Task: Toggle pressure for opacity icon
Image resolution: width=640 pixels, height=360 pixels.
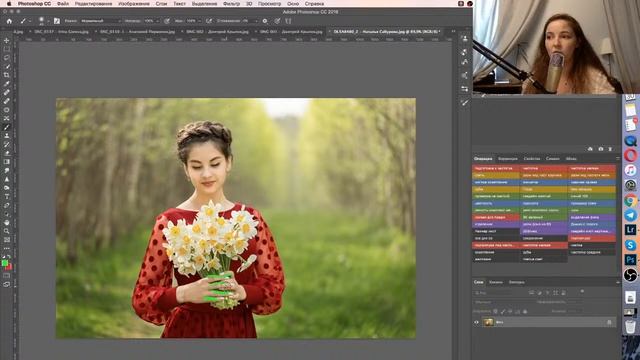Action: (x=167, y=21)
